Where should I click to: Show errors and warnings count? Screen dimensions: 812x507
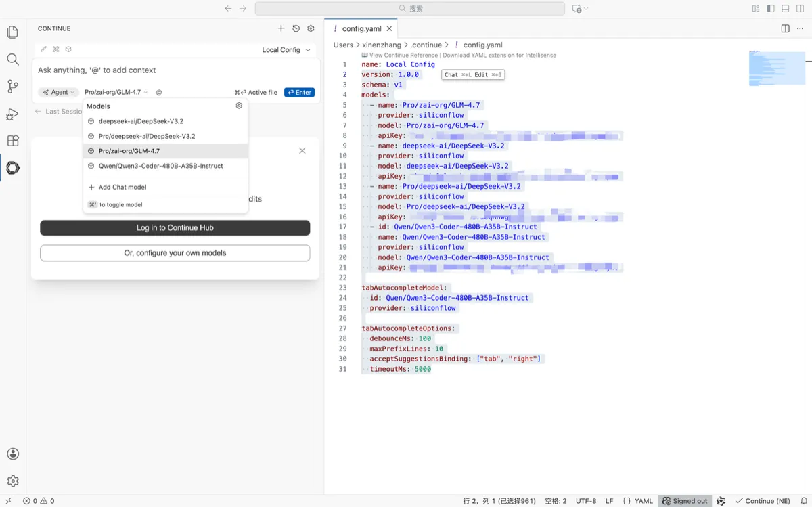click(39, 501)
